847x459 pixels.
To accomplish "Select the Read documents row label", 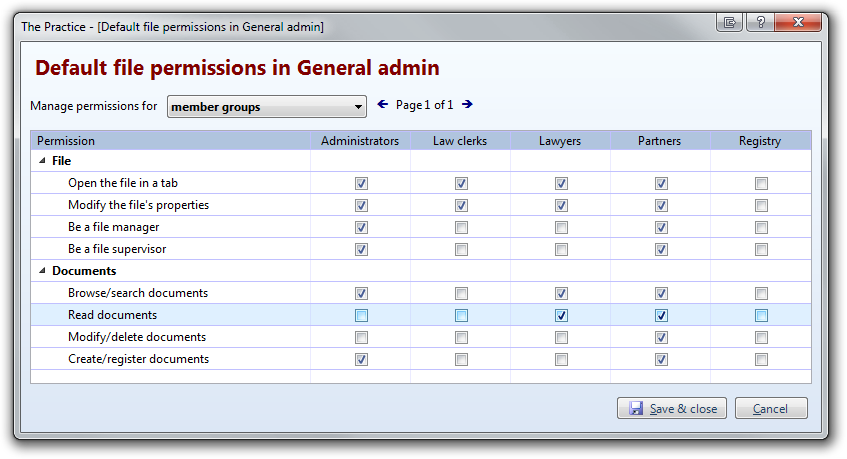I will pyautogui.click(x=112, y=315).
